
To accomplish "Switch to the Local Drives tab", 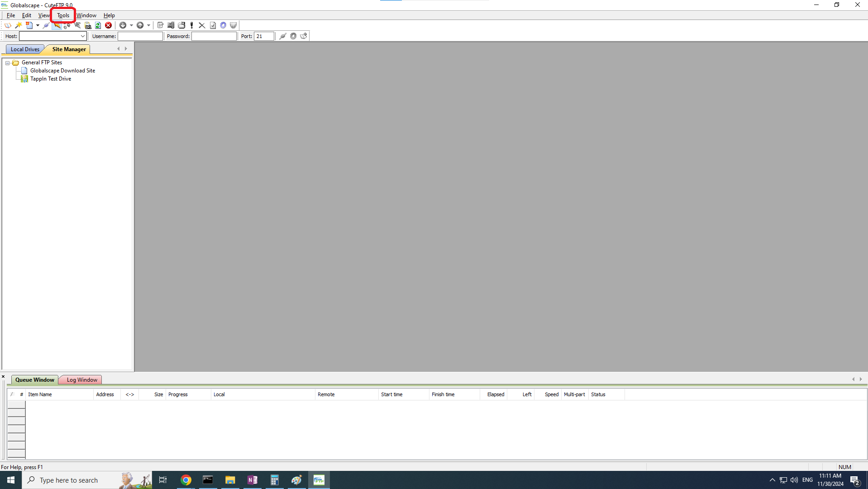I will pyautogui.click(x=25, y=49).
